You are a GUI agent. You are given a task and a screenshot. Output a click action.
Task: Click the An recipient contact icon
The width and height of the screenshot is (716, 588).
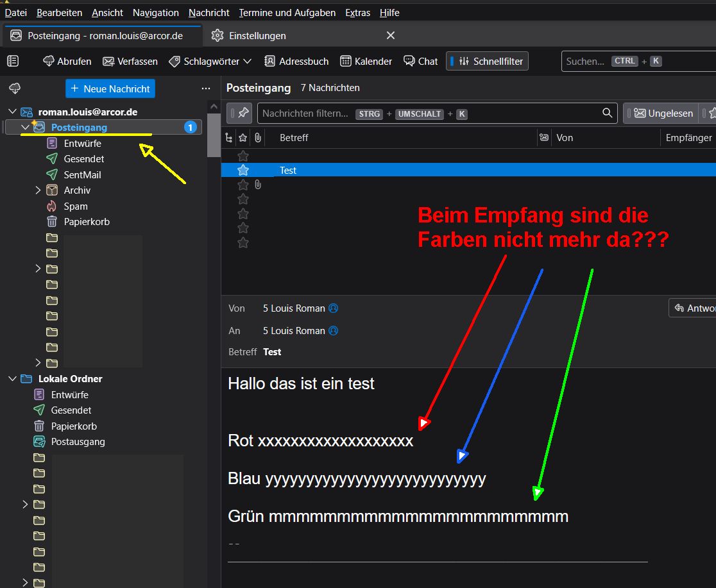tap(334, 330)
